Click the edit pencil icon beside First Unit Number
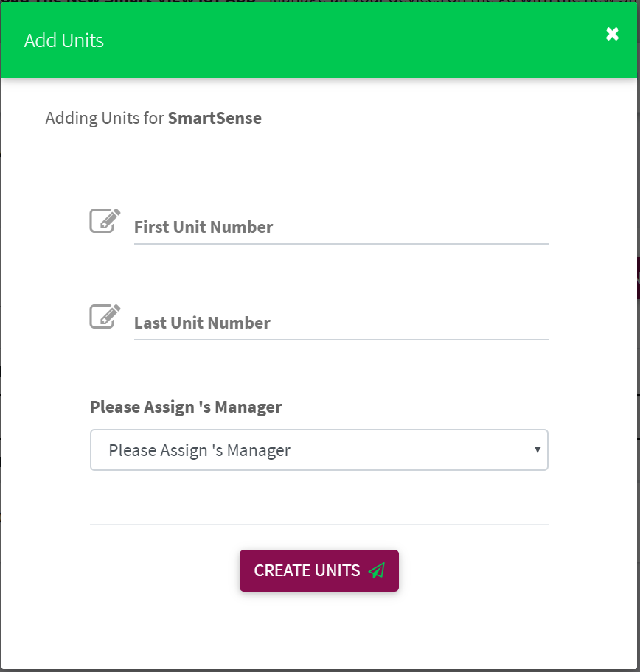The image size is (640, 672). [105, 221]
